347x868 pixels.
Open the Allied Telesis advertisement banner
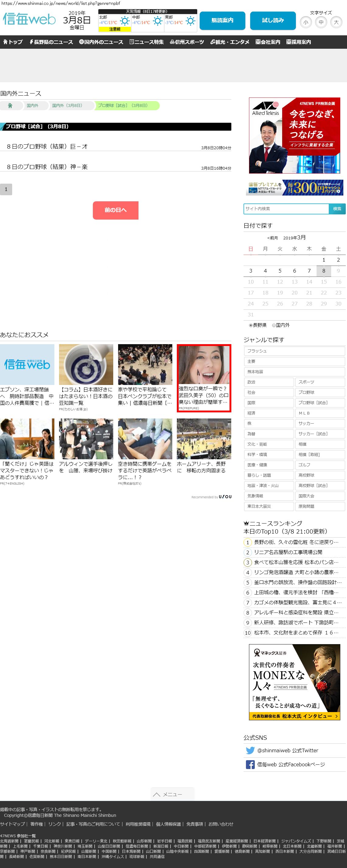(x=294, y=136)
